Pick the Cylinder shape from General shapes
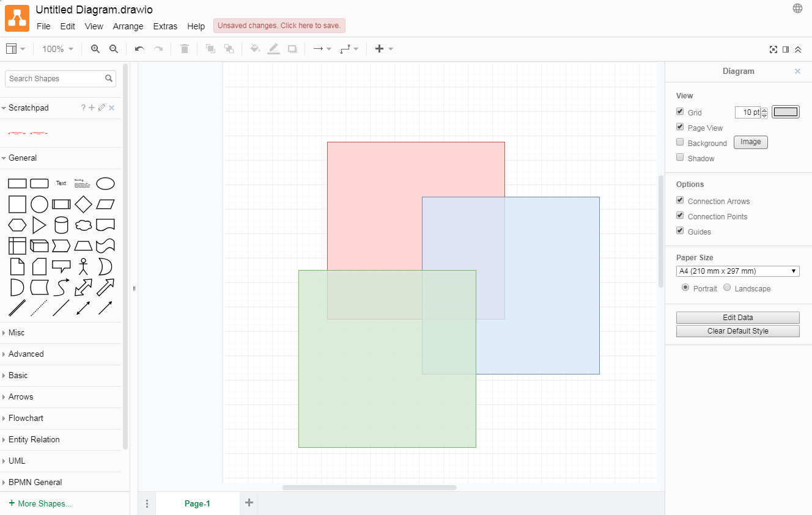 [x=61, y=225]
